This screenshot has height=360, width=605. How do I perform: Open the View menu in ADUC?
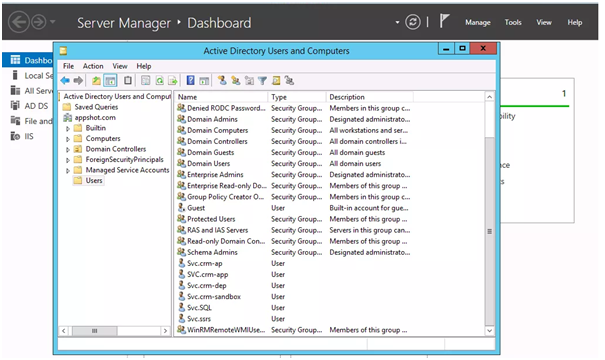[120, 66]
